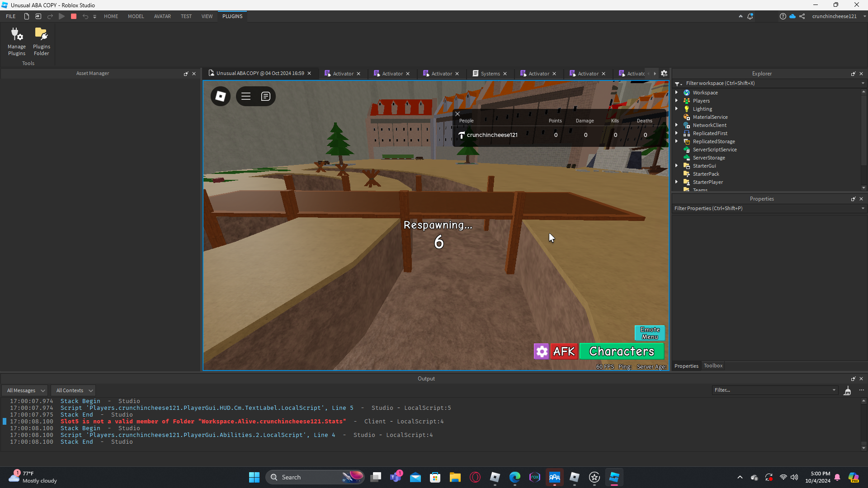Undock the Explorer panel

click(853, 74)
